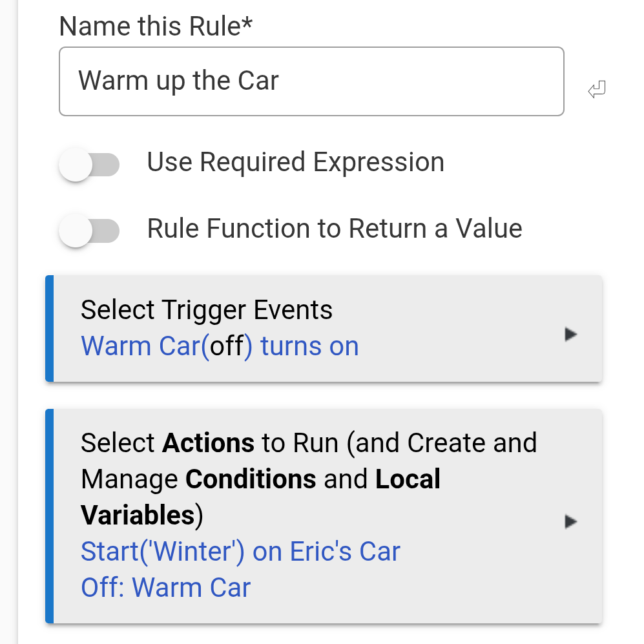Toggle Rule Function to Return a Value switch
This screenshot has width=644, height=644.
(x=89, y=231)
